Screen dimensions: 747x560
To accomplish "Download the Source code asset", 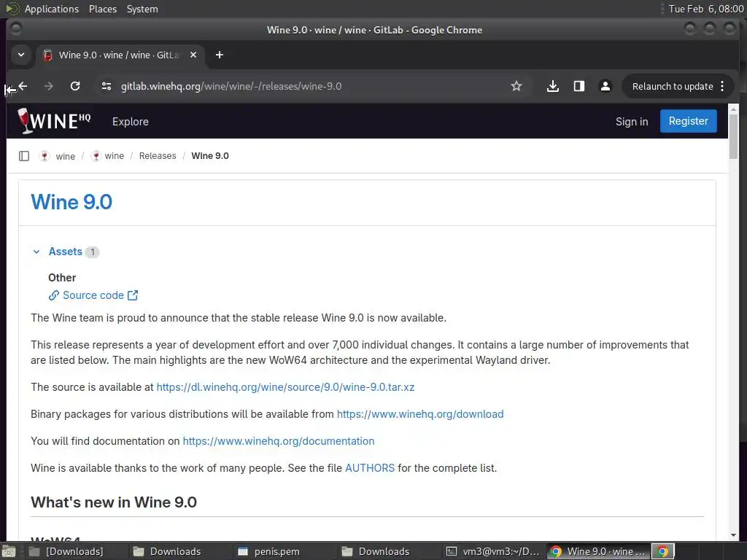I will (93, 295).
